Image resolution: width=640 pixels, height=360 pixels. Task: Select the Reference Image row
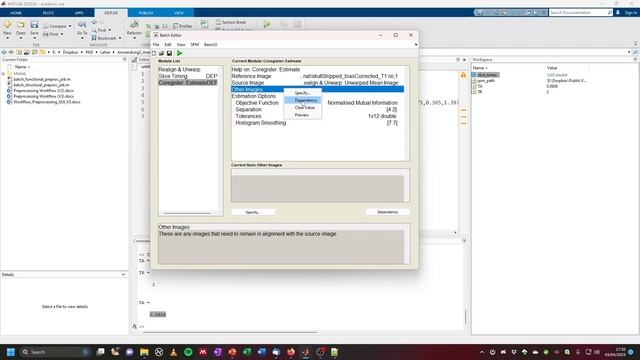pos(318,76)
